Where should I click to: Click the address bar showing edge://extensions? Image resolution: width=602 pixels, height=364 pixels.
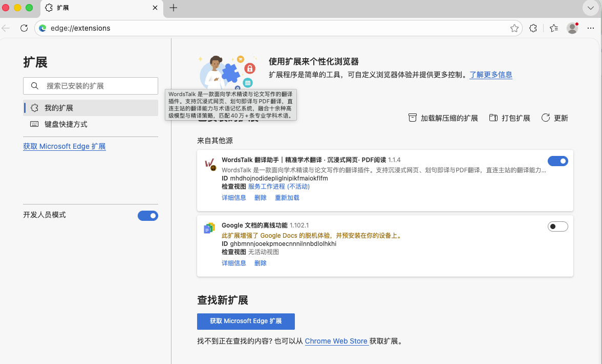pyautogui.click(x=278, y=28)
